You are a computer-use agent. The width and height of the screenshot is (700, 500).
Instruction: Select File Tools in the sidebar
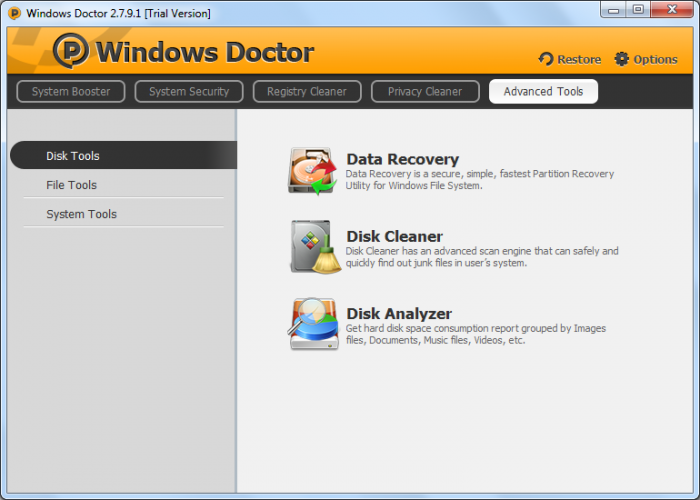(123, 185)
